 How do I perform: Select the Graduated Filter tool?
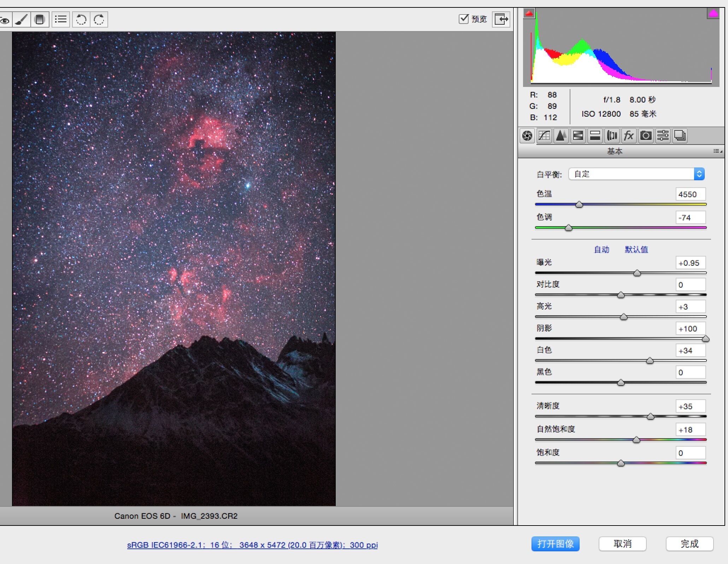(x=40, y=19)
